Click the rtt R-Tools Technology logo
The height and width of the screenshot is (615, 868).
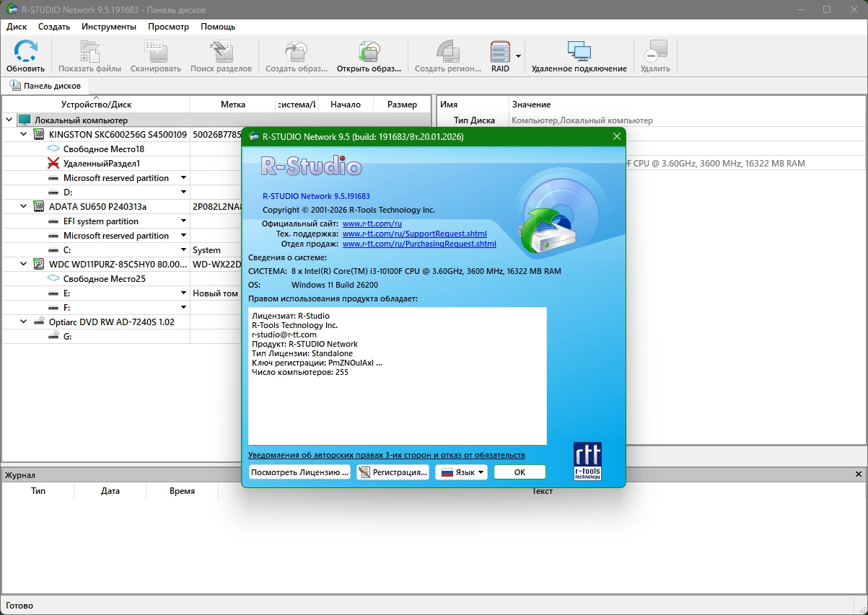[x=587, y=461]
